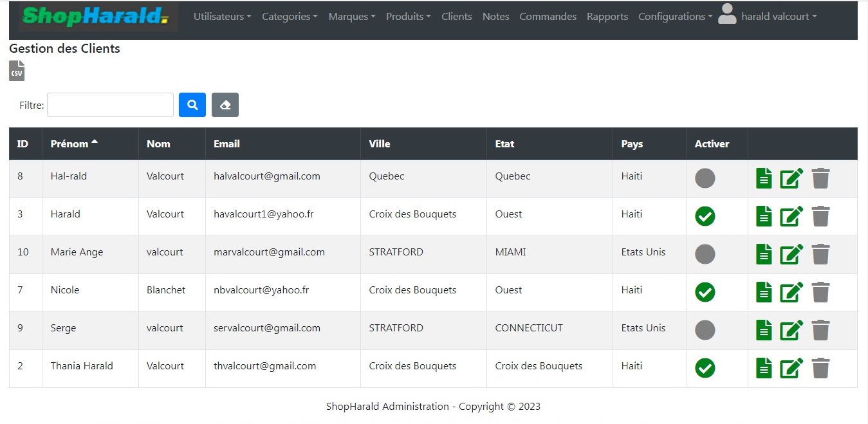Go to the Commandes menu item
The height and width of the screenshot is (424, 868).
[x=548, y=17]
